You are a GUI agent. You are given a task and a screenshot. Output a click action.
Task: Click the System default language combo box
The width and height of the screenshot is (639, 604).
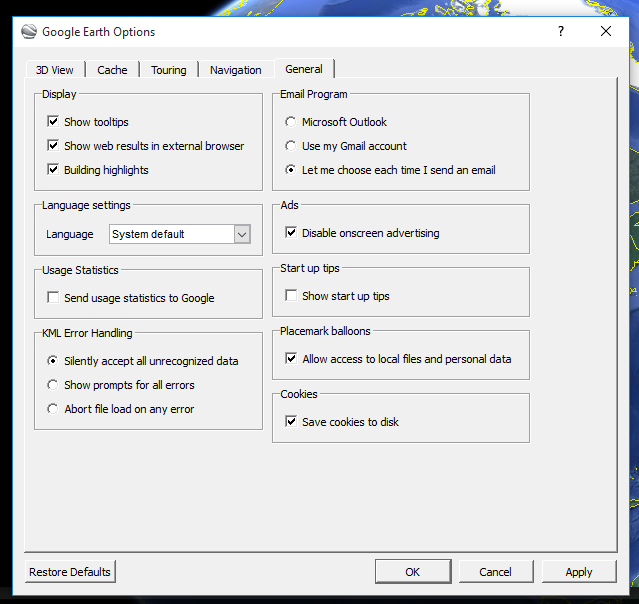click(x=180, y=234)
